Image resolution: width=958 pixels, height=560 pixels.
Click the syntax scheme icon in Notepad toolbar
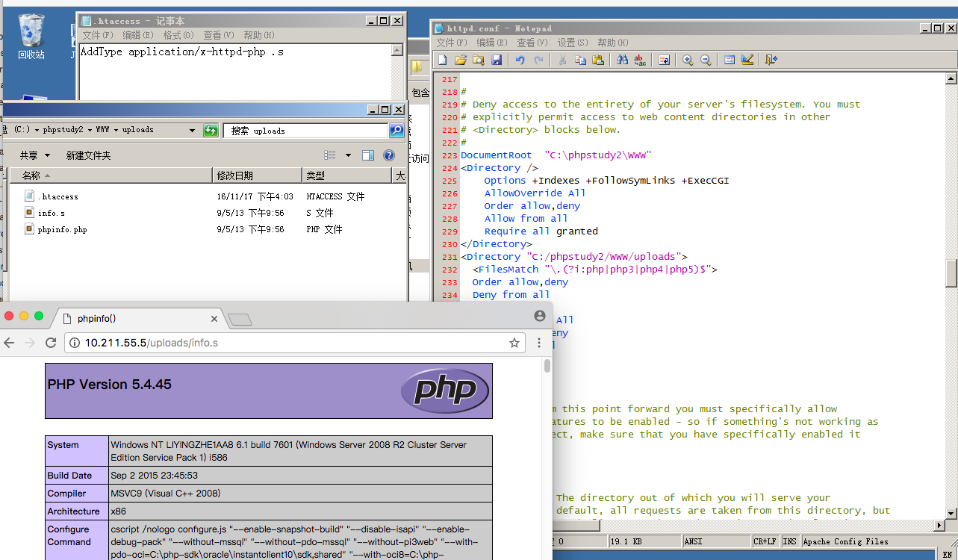point(730,60)
